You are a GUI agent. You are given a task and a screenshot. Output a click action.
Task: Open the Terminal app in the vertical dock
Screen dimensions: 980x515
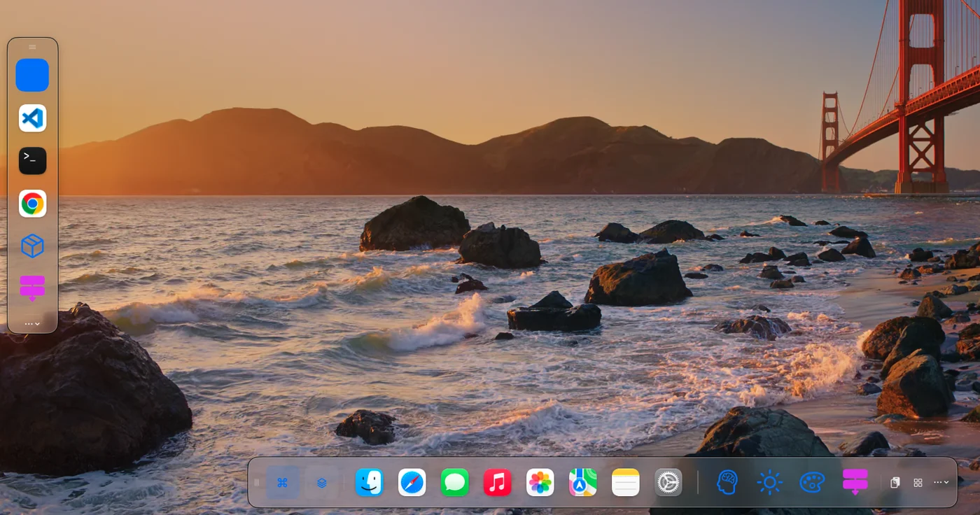pyautogui.click(x=32, y=161)
